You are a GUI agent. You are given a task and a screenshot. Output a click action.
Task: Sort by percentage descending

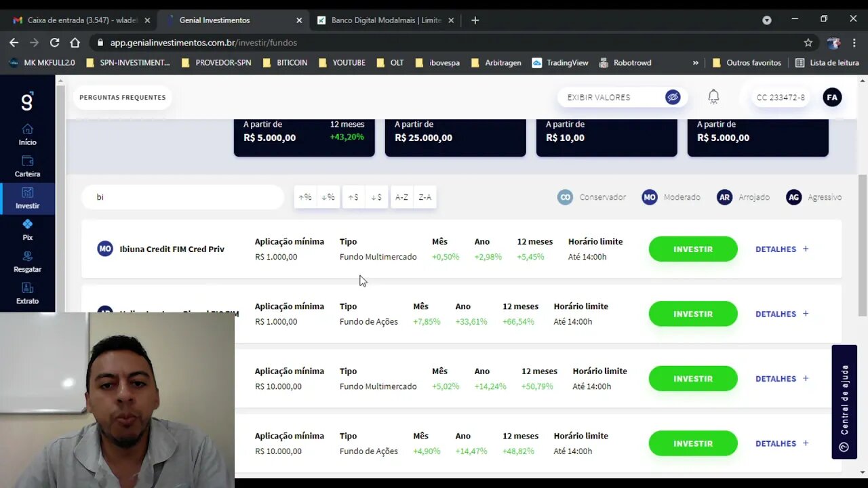point(328,197)
